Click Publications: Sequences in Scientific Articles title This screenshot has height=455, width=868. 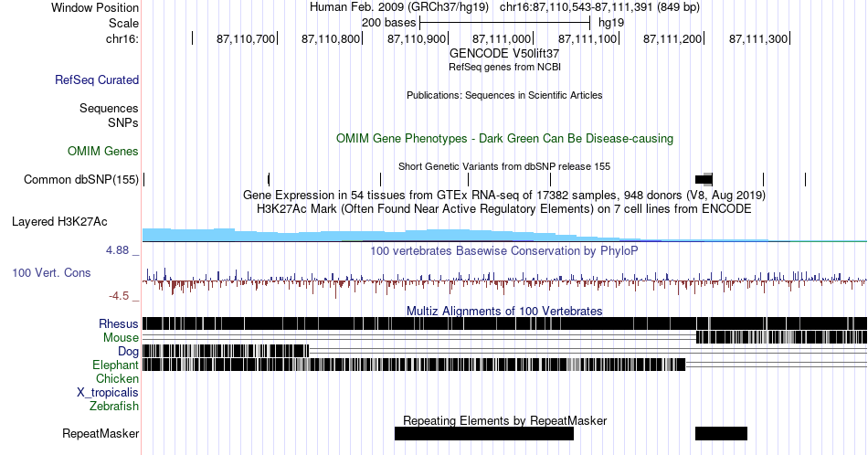(504, 95)
